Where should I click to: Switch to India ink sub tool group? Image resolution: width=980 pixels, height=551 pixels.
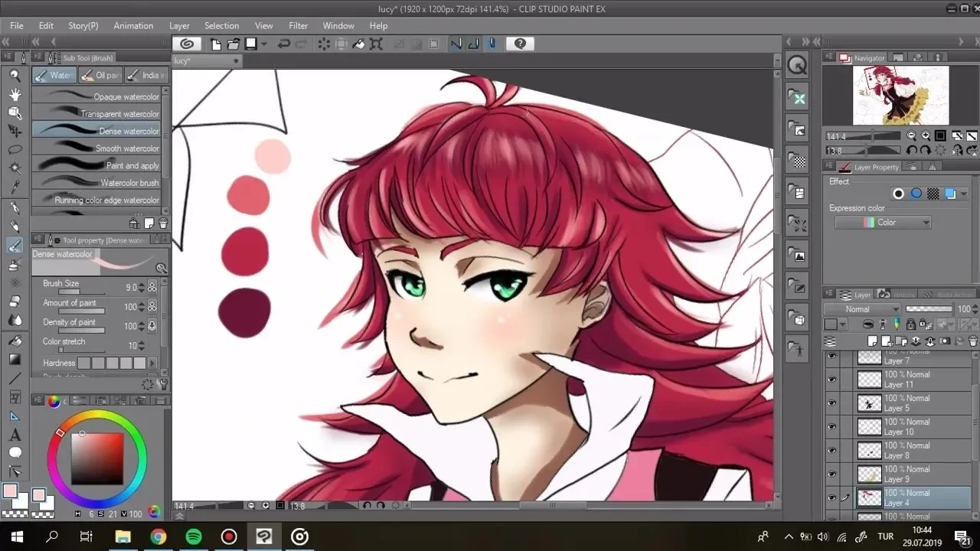click(145, 75)
